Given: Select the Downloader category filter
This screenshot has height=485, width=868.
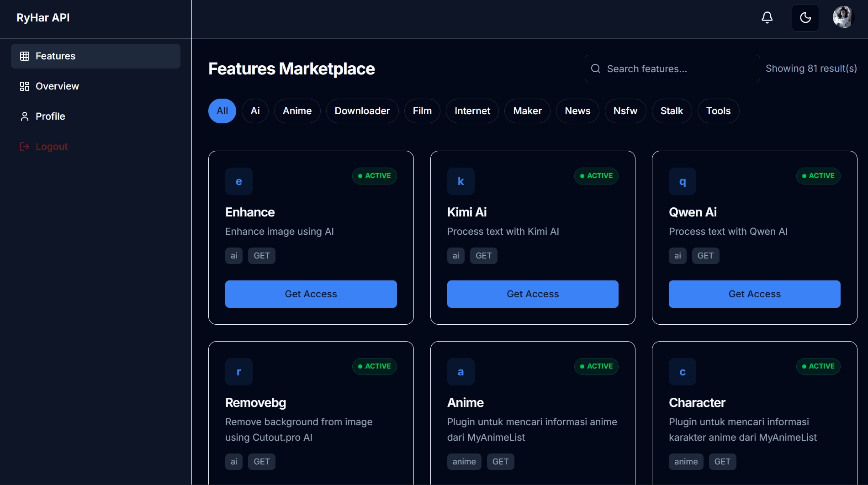Looking at the screenshot, I should (x=362, y=111).
